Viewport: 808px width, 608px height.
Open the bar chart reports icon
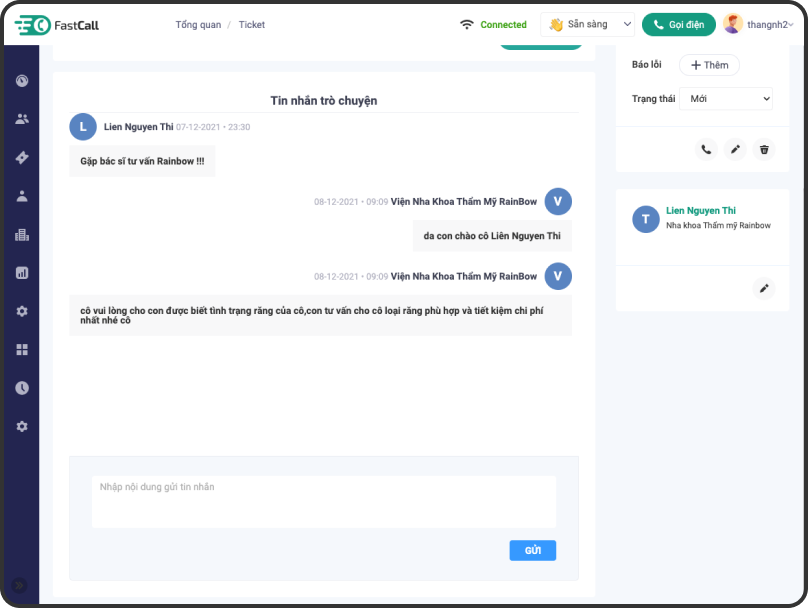point(22,272)
